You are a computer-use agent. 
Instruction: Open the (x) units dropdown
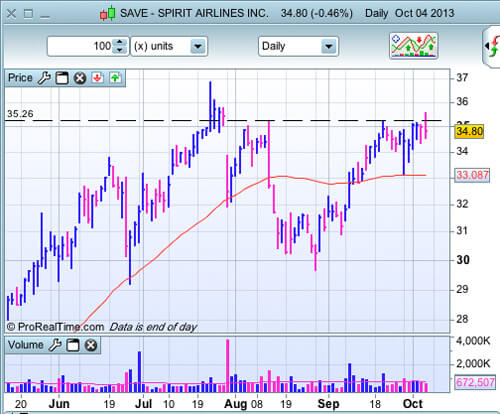click(169, 46)
